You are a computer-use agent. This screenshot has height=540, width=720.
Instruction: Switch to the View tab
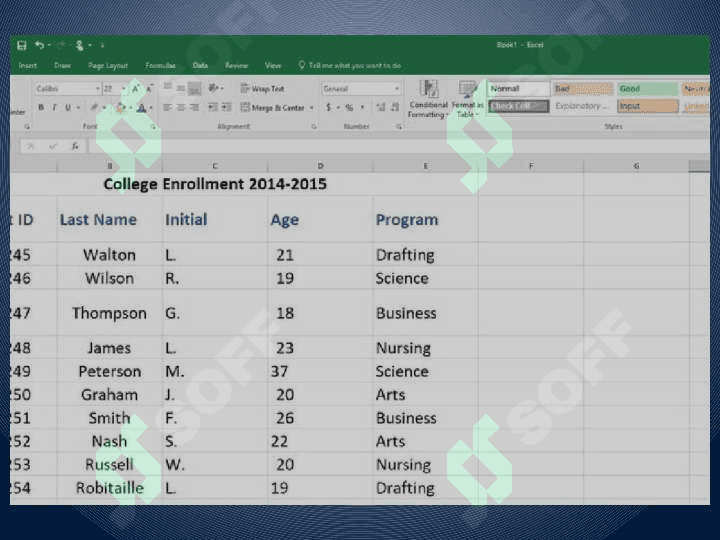pos(273,66)
